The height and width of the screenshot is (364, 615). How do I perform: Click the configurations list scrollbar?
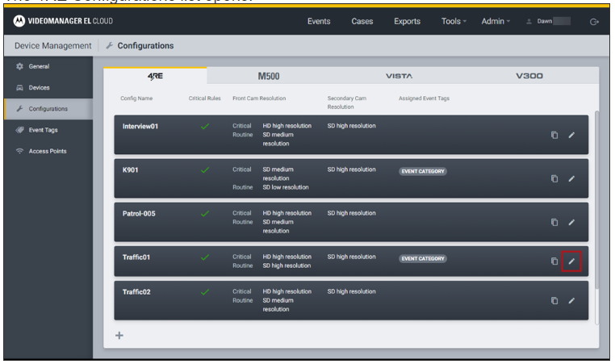coord(597,200)
